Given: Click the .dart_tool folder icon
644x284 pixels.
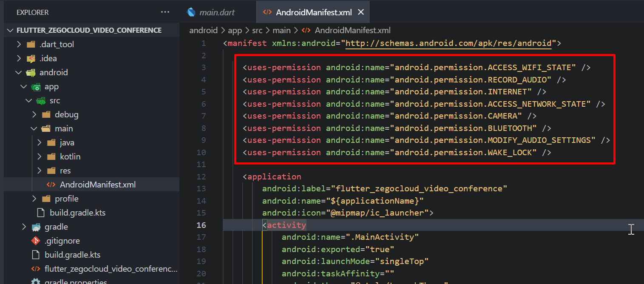Looking at the screenshot, I should click(31, 44).
